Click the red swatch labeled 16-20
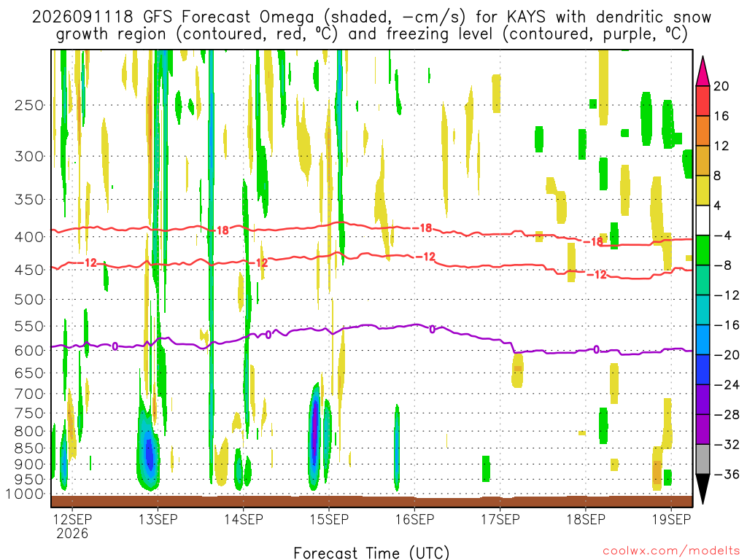 coord(703,101)
